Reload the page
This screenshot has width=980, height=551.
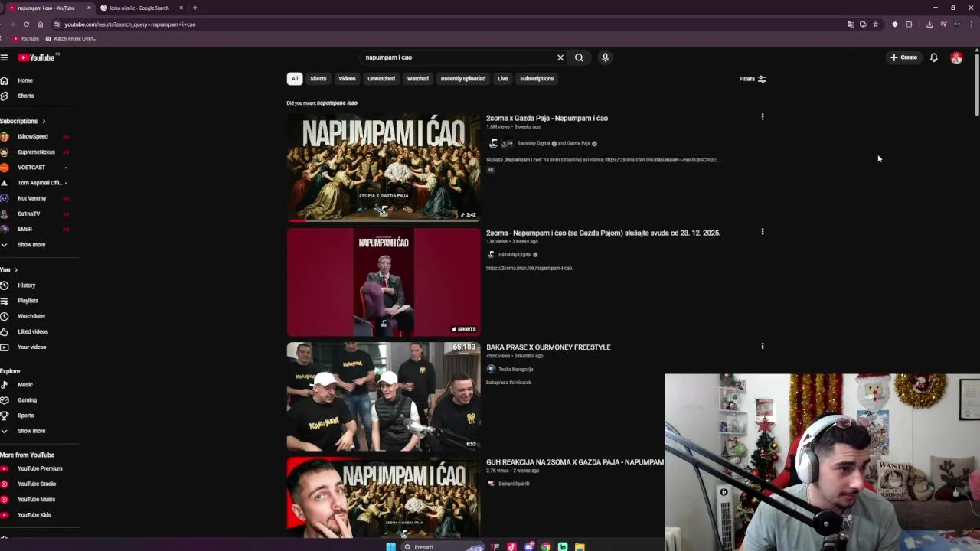(26, 24)
